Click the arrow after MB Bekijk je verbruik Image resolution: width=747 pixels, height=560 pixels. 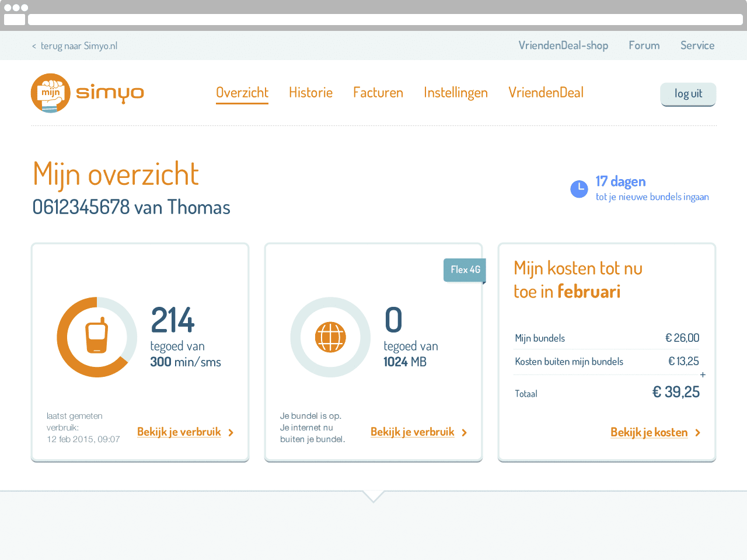tap(465, 432)
